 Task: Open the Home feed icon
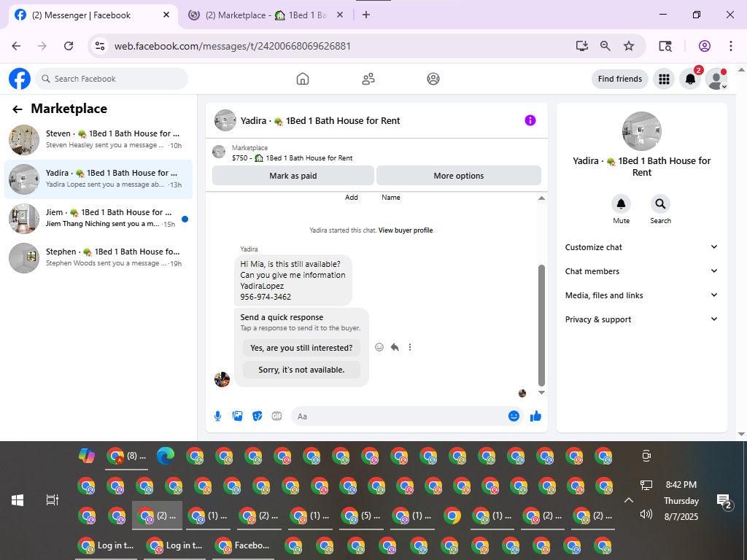point(303,79)
